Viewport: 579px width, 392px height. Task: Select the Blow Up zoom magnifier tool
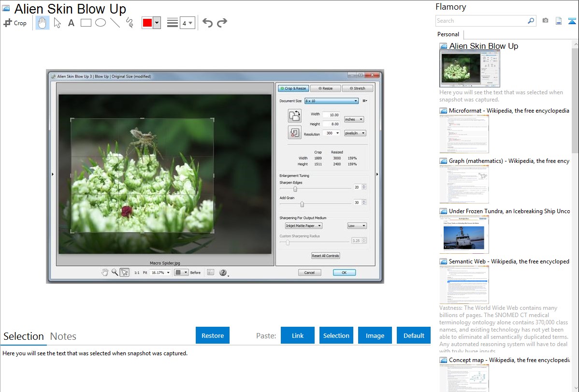point(115,272)
